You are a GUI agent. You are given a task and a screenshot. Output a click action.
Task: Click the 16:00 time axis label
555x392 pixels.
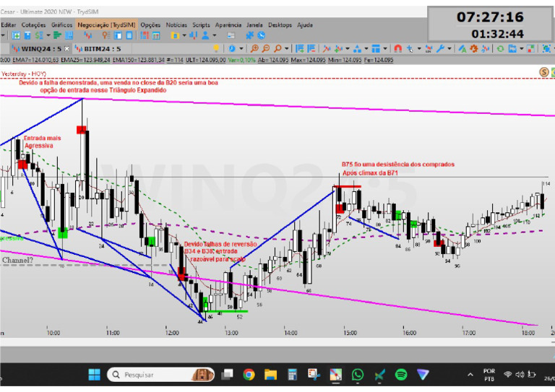coord(409,333)
